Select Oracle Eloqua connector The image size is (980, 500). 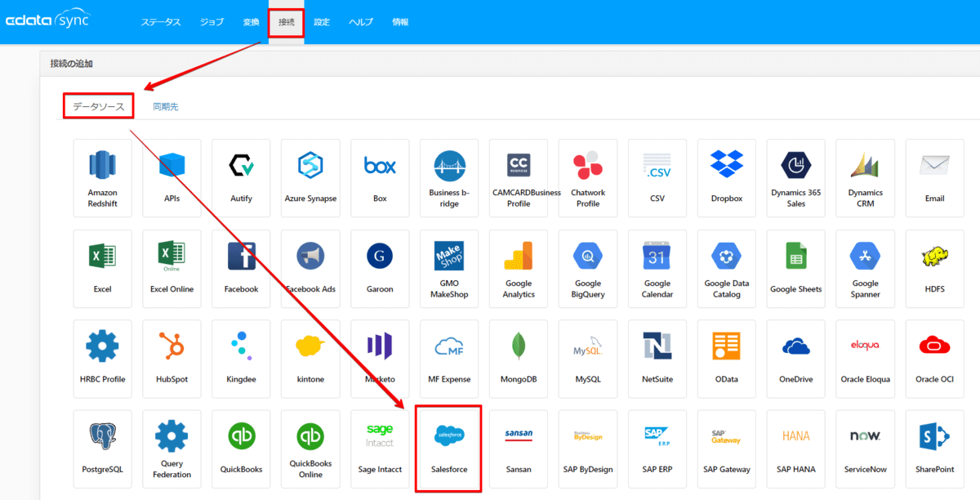click(866, 359)
